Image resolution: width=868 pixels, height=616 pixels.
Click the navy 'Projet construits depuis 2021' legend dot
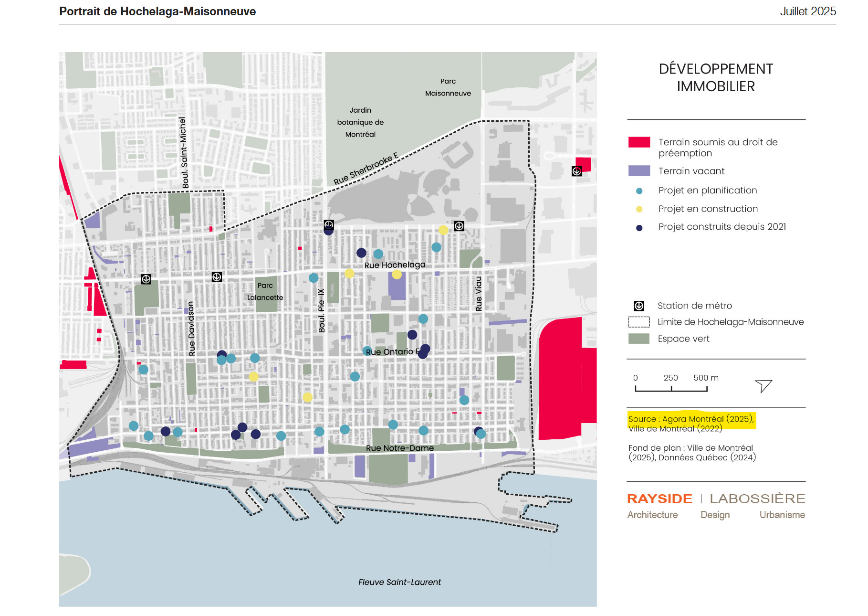(639, 228)
